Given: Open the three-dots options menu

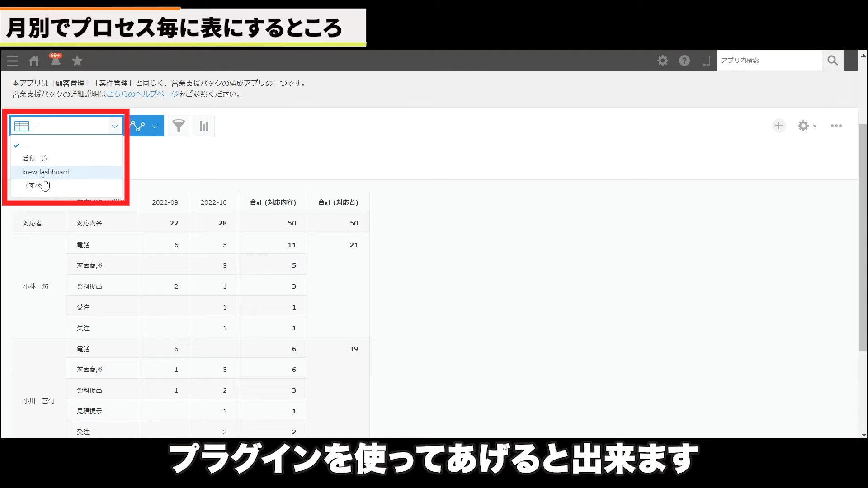Looking at the screenshot, I should click(836, 126).
